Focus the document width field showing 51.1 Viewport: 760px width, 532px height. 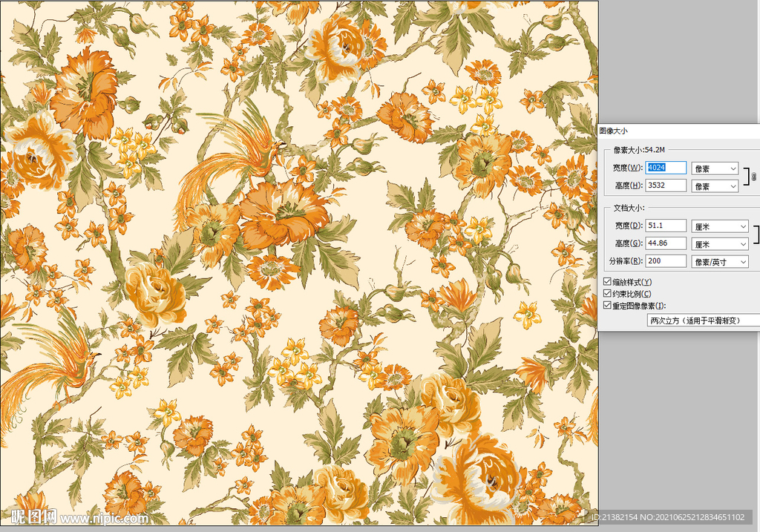(x=666, y=226)
